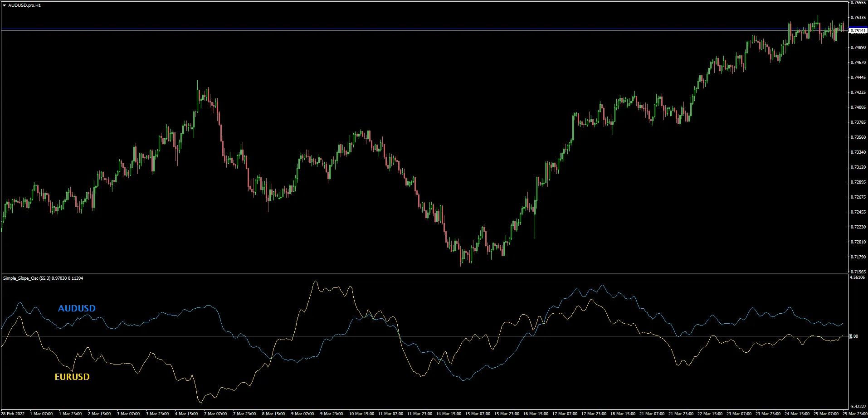
Task: Click the 0.74005 price scale label
Action: click(x=858, y=107)
